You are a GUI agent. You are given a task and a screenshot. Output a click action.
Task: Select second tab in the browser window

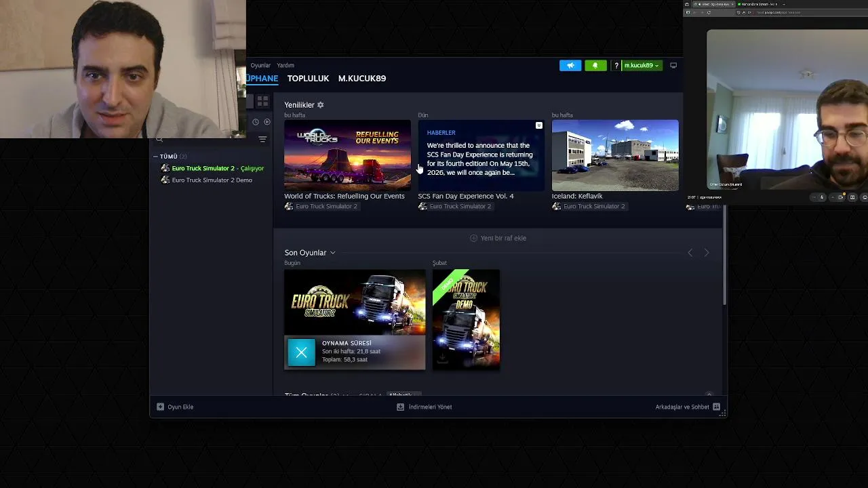pos(757,4)
